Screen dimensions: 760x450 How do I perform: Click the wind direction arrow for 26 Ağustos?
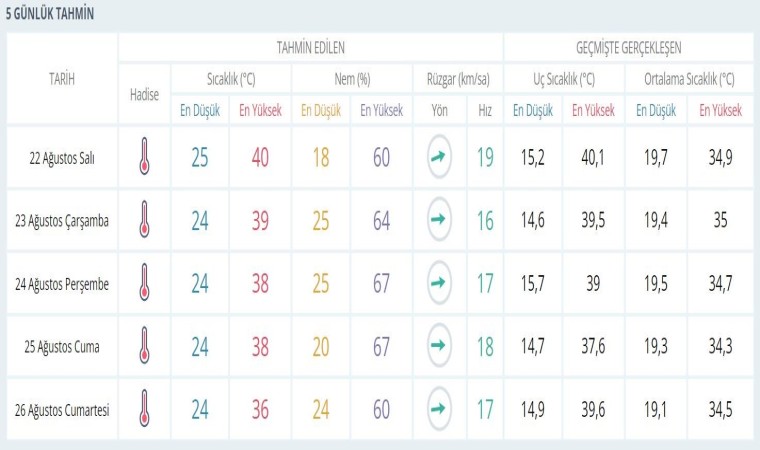[x=439, y=408]
